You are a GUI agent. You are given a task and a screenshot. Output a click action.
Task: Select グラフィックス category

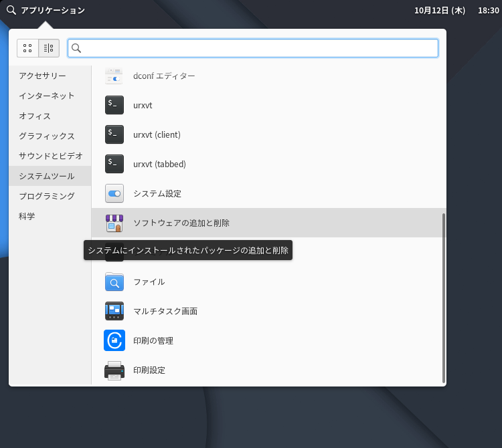tap(50, 136)
